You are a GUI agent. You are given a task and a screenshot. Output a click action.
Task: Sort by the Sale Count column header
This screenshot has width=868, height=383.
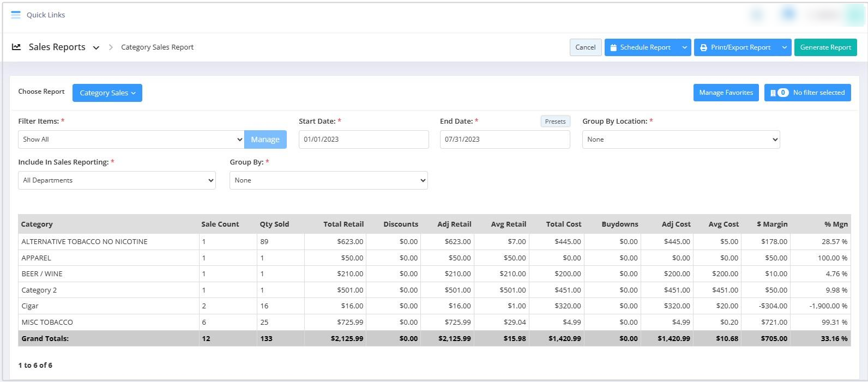tap(220, 224)
